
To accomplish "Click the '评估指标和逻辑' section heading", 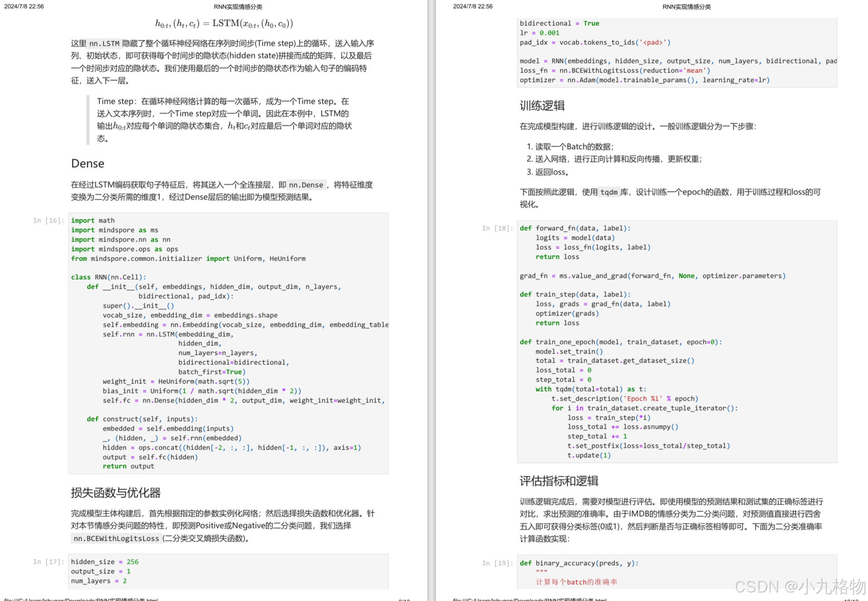I will [x=559, y=481].
